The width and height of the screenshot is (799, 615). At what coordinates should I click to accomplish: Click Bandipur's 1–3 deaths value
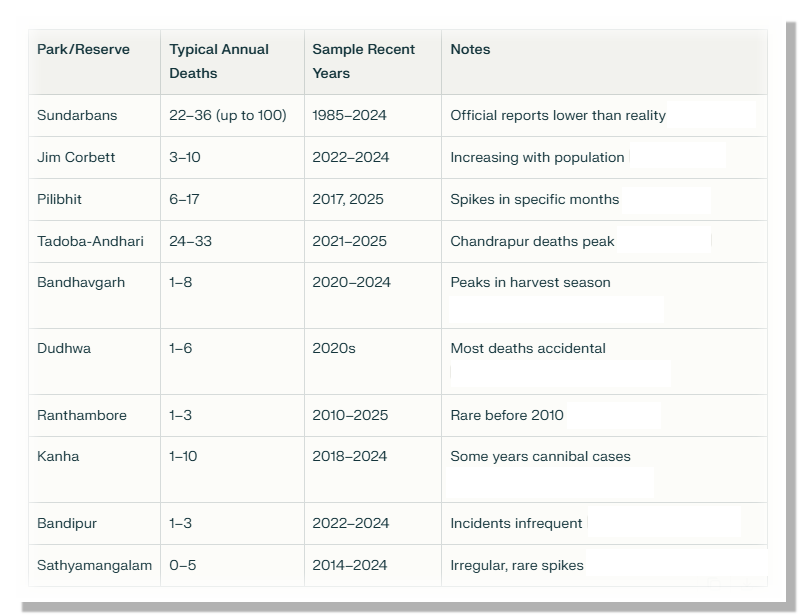click(x=180, y=523)
